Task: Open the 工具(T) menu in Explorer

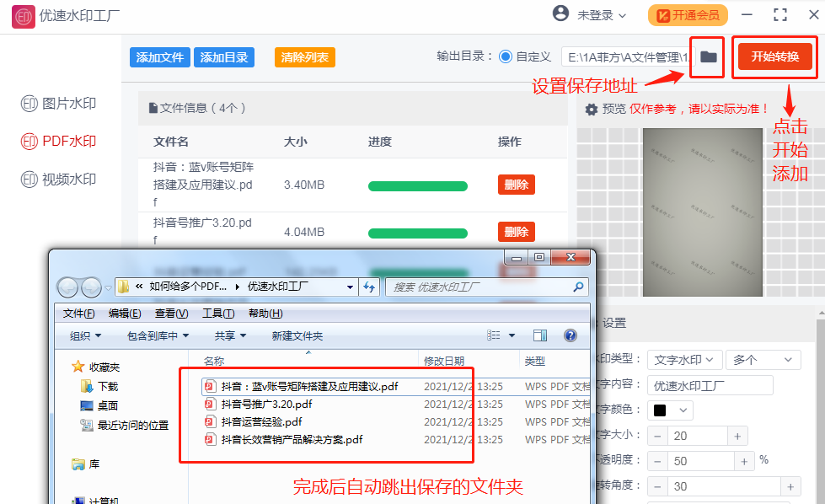Action: coord(218,314)
